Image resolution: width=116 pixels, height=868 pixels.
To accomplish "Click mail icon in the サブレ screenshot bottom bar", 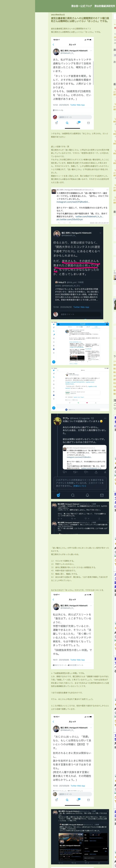I will pos(101,495).
